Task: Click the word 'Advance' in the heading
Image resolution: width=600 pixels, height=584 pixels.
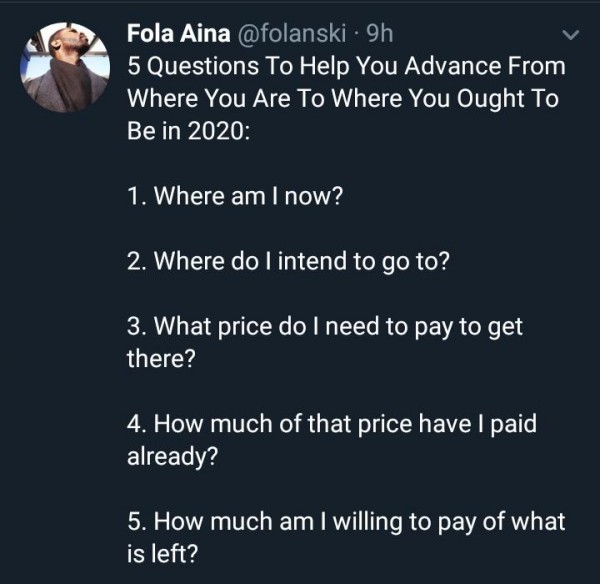Action: pyautogui.click(x=452, y=66)
